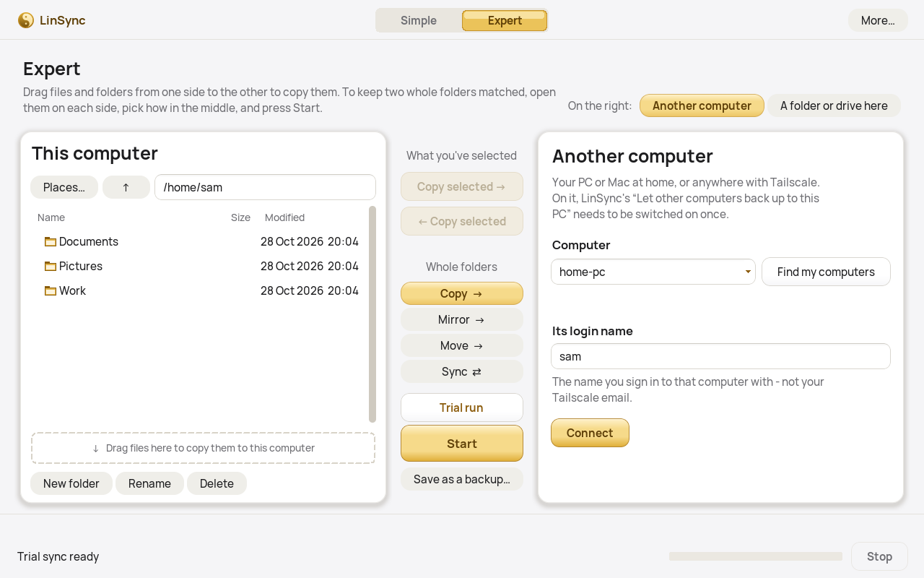Viewport: 924px width, 578px height.
Task: Click the Work folder icon
Action: click(51, 290)
